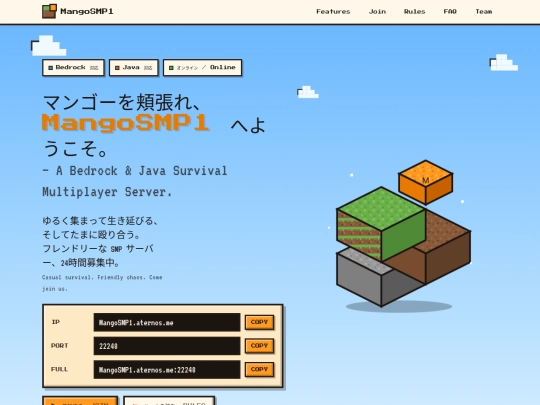Click the green status dot in Online badge

171,68
